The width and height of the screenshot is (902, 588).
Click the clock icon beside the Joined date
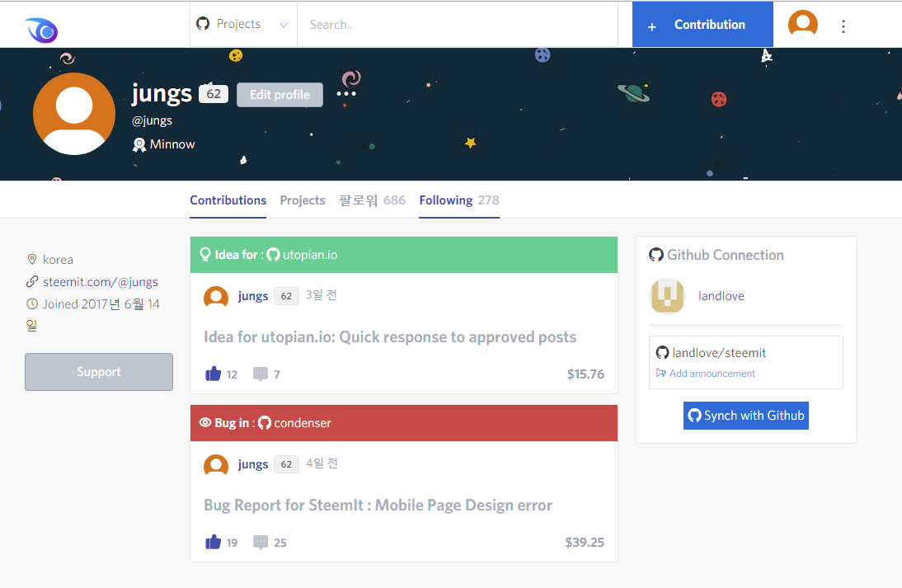point(32,303)
